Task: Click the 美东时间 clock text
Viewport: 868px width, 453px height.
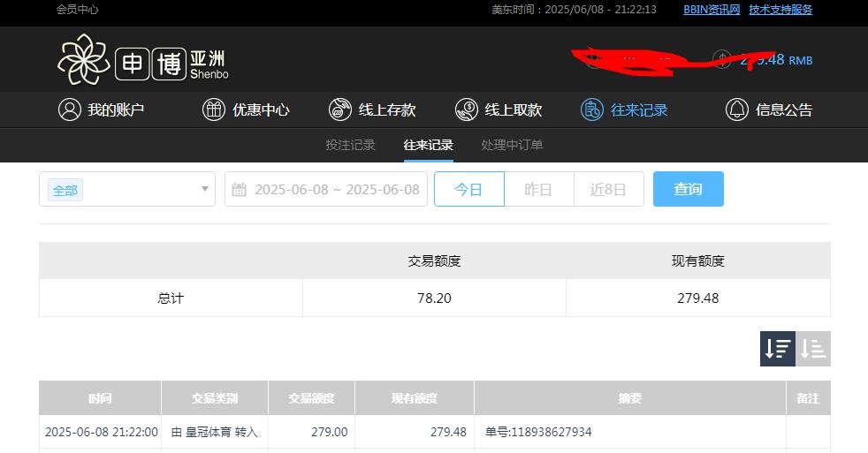Action: (x=574, y=10)
